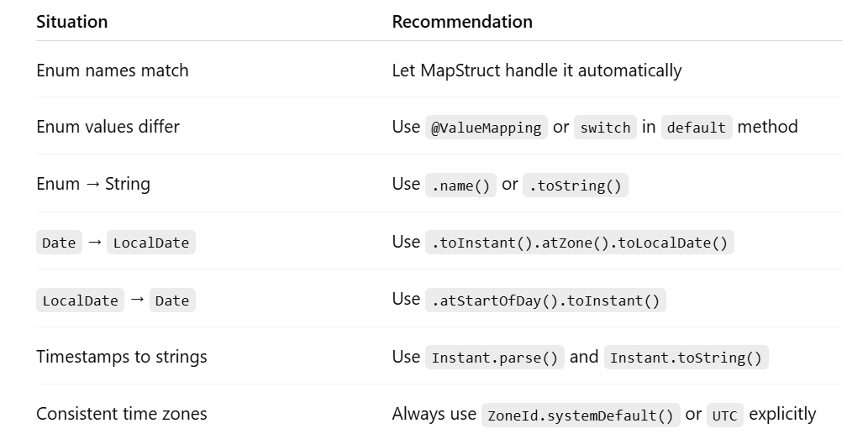Click the Instant.parse() code snippet
Screen dimensions: 868x439
click(495, 358)
